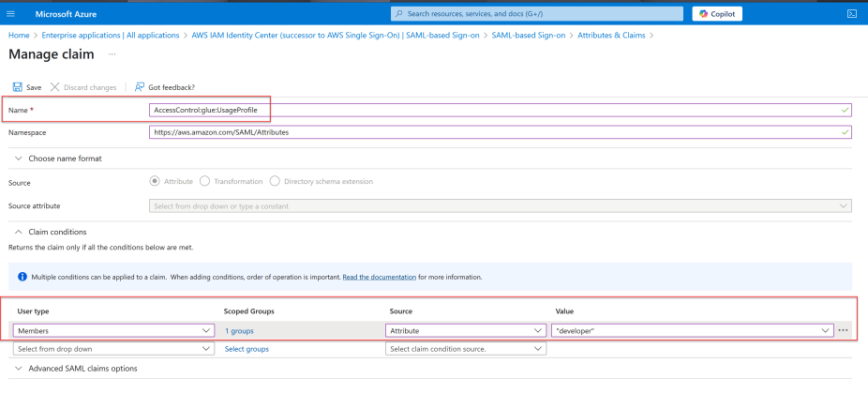This screenshot has width=868, height=409.
Task: Open the empty user type 'Select from drop down'
Action: pos(113,349)
